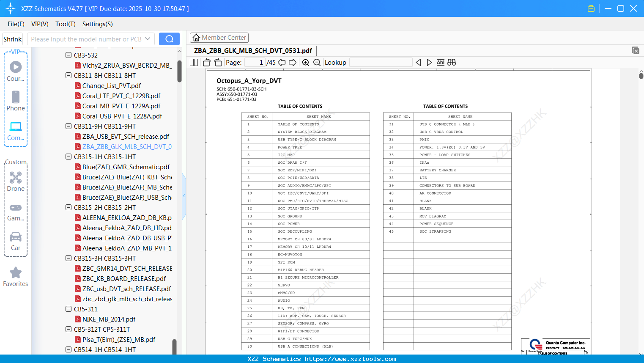Screen dimensions: 644x363
Task: Click the binoculars search icon
Action: (452, 62)
